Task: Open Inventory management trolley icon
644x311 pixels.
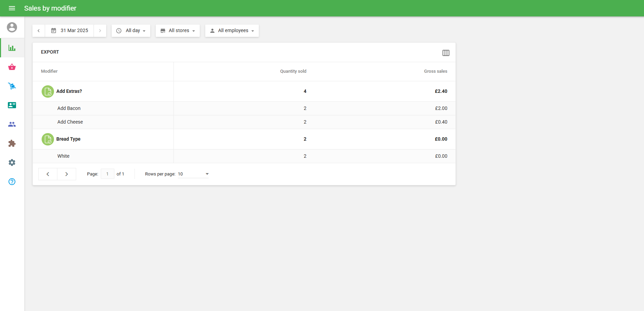Action: coord(12,86)
